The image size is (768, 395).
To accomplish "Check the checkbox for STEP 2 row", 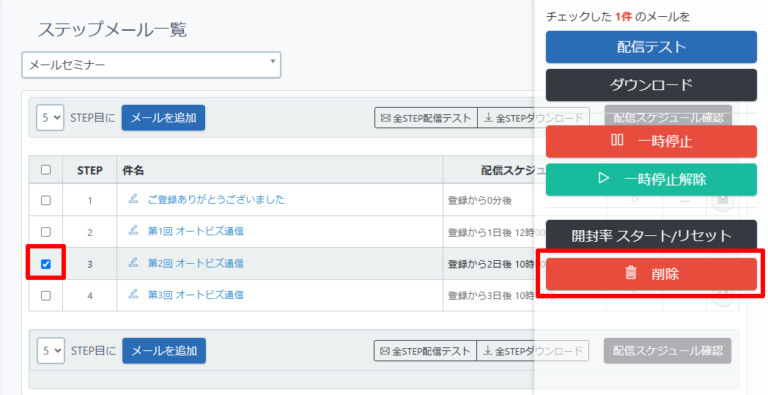I will (46, 231).
